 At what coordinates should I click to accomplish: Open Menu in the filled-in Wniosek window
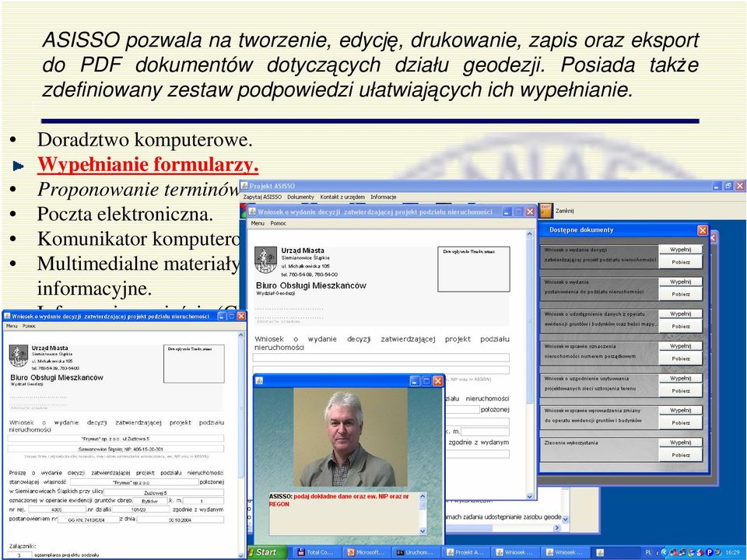point(12,326)
